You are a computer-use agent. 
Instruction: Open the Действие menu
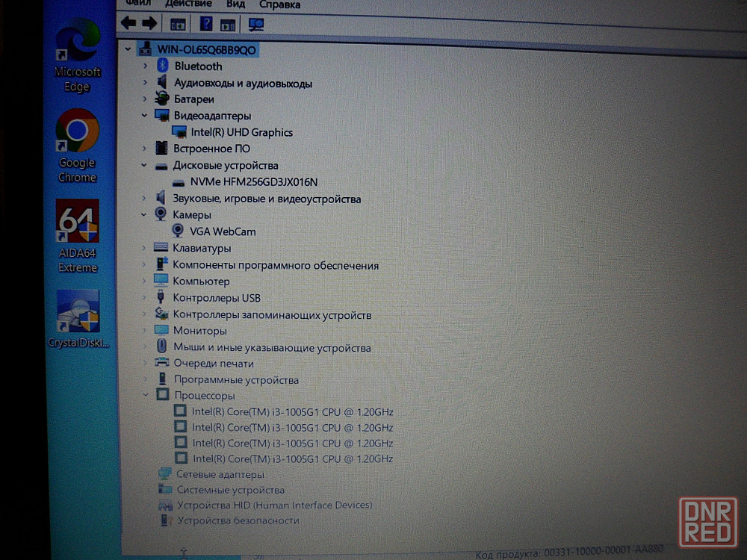click(187, 4)
